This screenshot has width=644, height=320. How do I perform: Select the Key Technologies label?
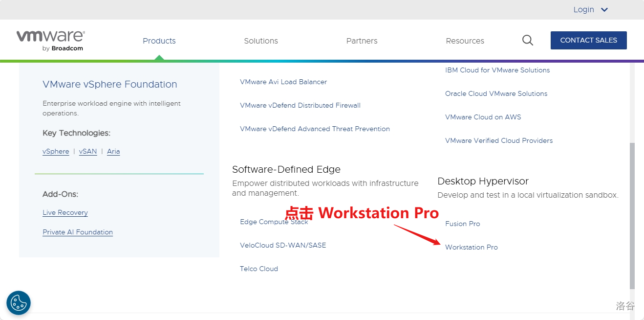pos(77,133)
